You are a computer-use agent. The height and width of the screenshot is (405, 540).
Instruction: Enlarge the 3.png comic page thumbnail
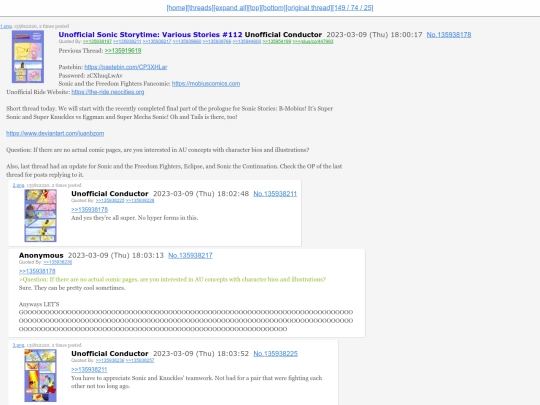point(41,375)
